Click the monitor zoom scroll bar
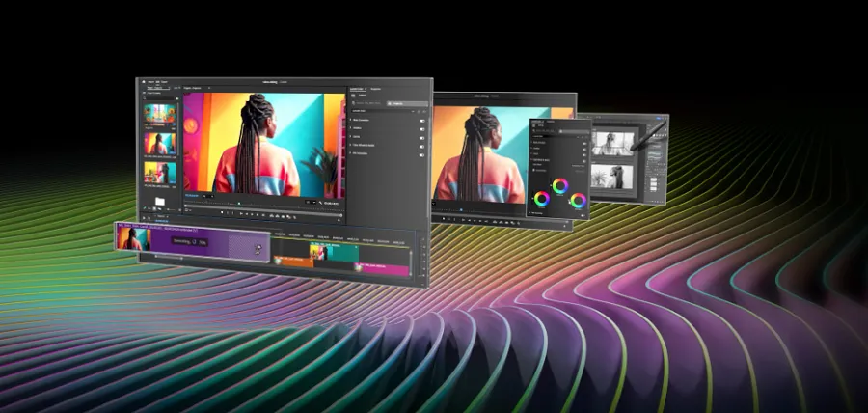The height and width of the screenshot is (413, 868). tap(263, 210)
